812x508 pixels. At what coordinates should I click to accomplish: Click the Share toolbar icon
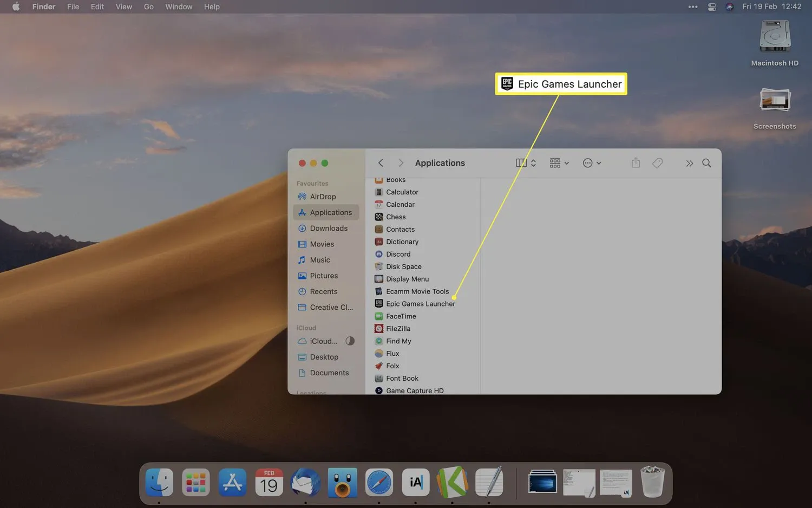point(636,163)
